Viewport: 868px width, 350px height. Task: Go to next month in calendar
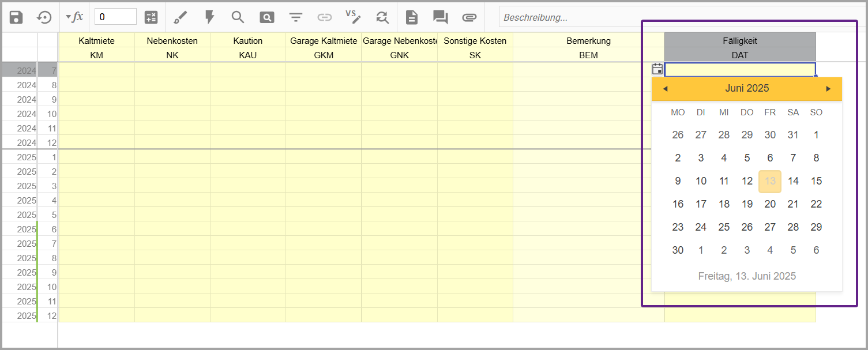pyautogui.click(x=829, y=89)
